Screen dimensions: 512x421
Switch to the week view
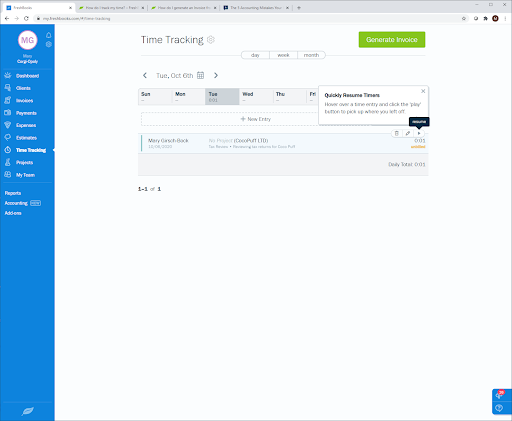(283, 55)
